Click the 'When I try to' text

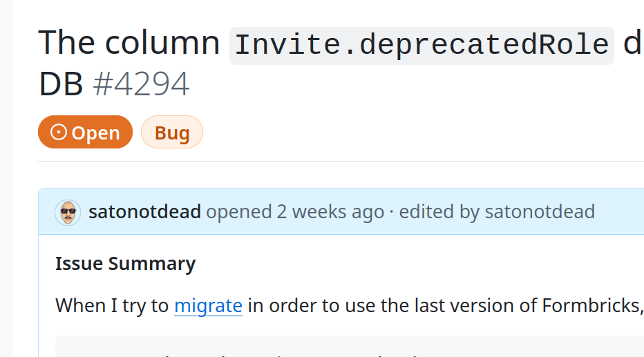pos(113,305)
